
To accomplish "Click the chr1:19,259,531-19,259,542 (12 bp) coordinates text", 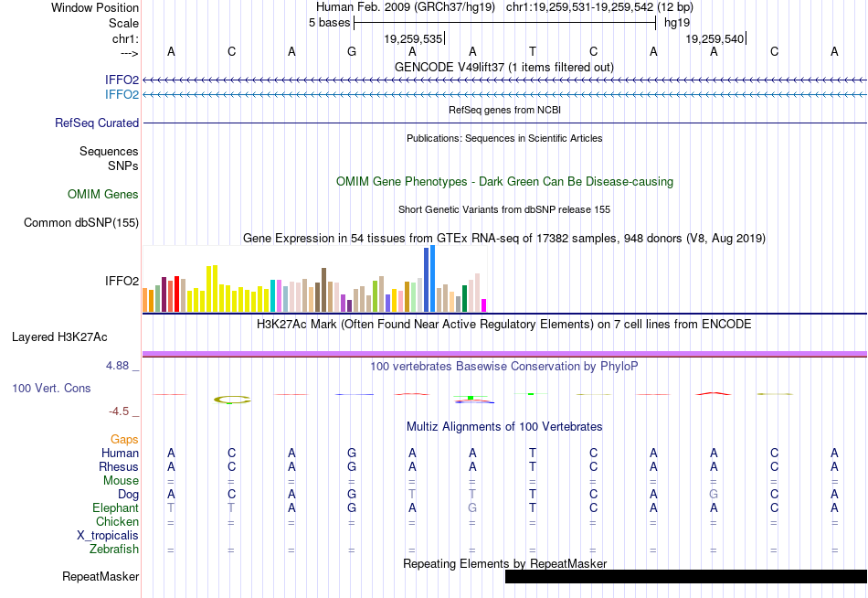I will tap(599, 7).
